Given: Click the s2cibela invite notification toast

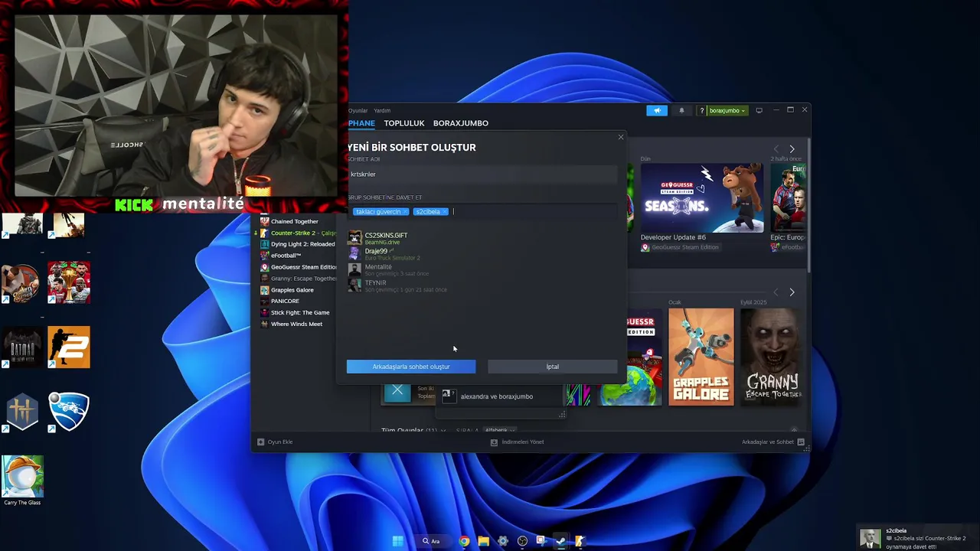Looking at the screenshot, I should click(x=917, y=538).
